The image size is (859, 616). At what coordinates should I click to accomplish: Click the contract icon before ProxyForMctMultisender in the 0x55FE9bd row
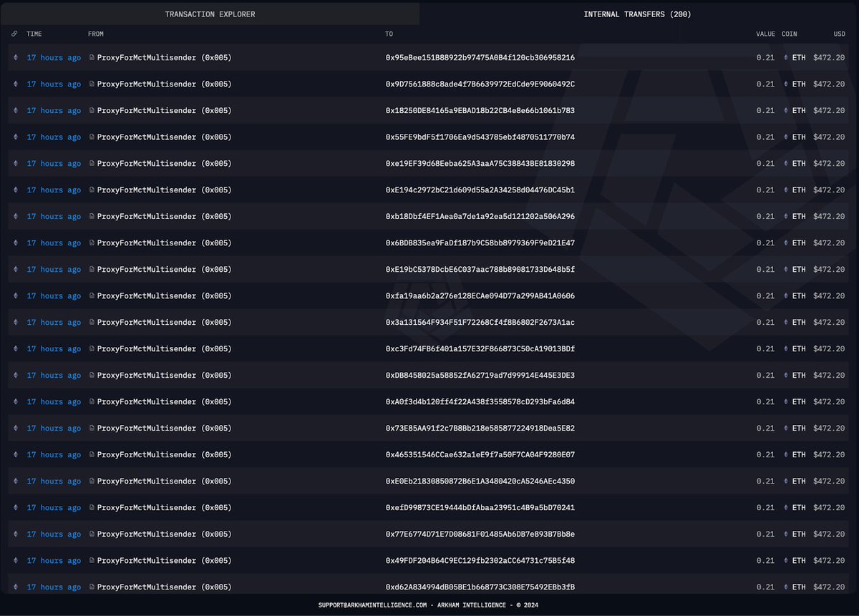(92, 137)
